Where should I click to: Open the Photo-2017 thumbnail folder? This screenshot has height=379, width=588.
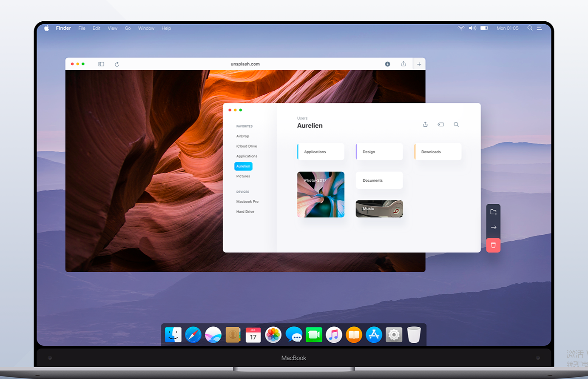coord(321,195)
